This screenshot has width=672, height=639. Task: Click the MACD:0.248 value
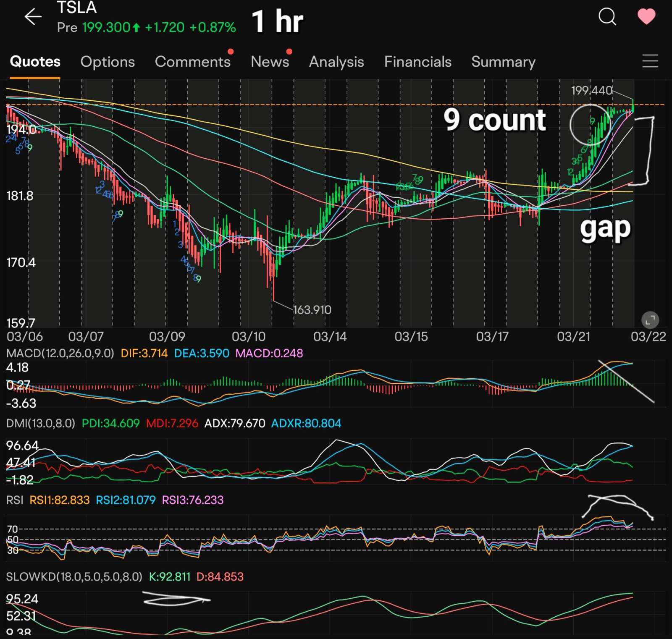tap(269, 353)
